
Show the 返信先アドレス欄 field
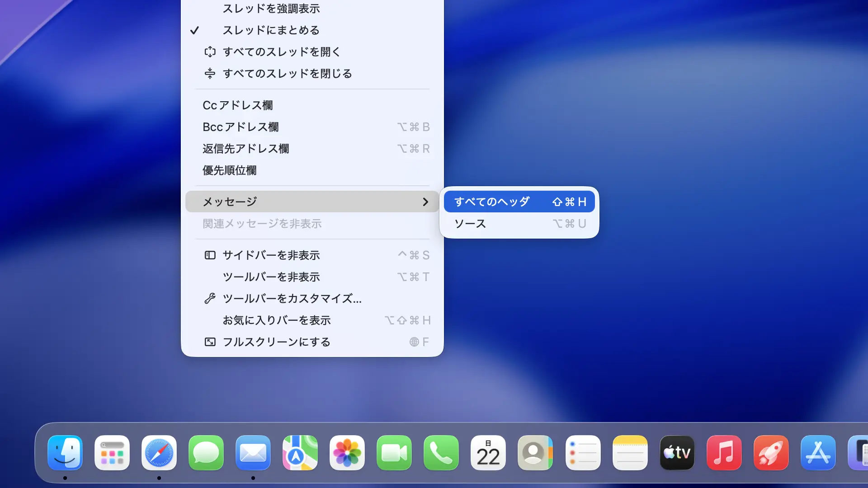coord(245,149)
